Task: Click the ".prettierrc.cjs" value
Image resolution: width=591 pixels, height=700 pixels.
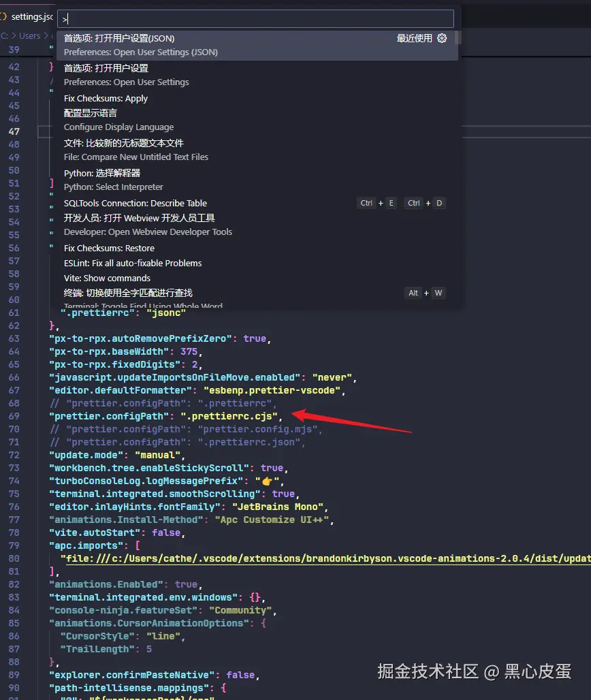Action: pos(229,416)
